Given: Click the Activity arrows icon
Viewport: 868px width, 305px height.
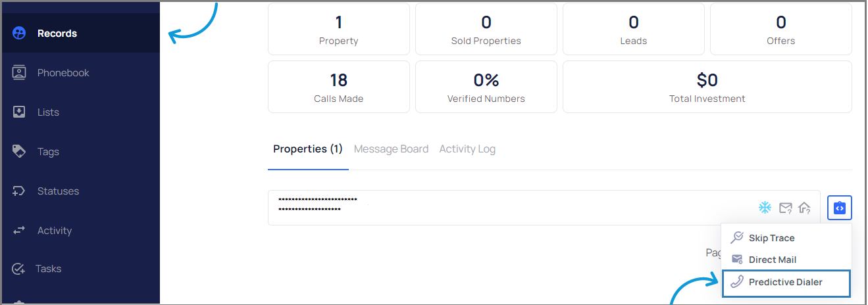Looking at the screenshot, I should coord(19,231).
